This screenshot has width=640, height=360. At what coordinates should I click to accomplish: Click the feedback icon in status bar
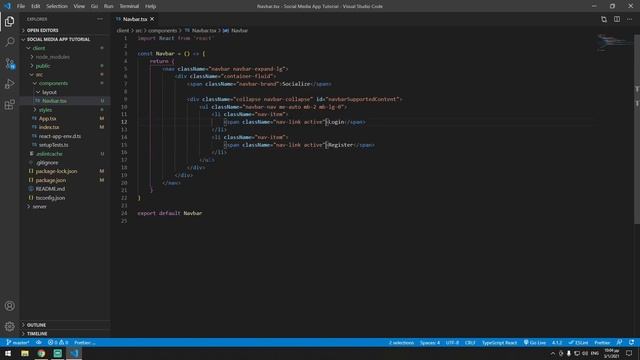pos(619,342)
